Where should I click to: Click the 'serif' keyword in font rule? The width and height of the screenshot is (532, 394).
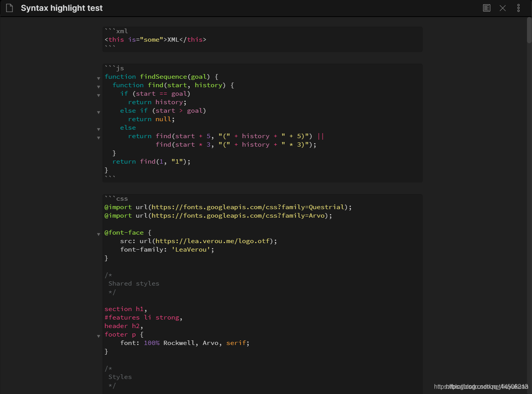coord(236,343)
